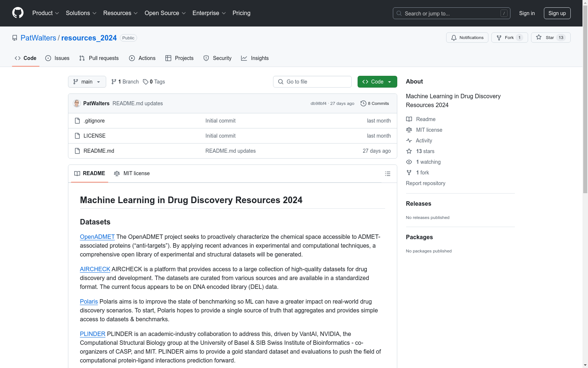This screenshot has height=368, width=588.
Task: Switch to the README tab
Action: click(90, 173)
